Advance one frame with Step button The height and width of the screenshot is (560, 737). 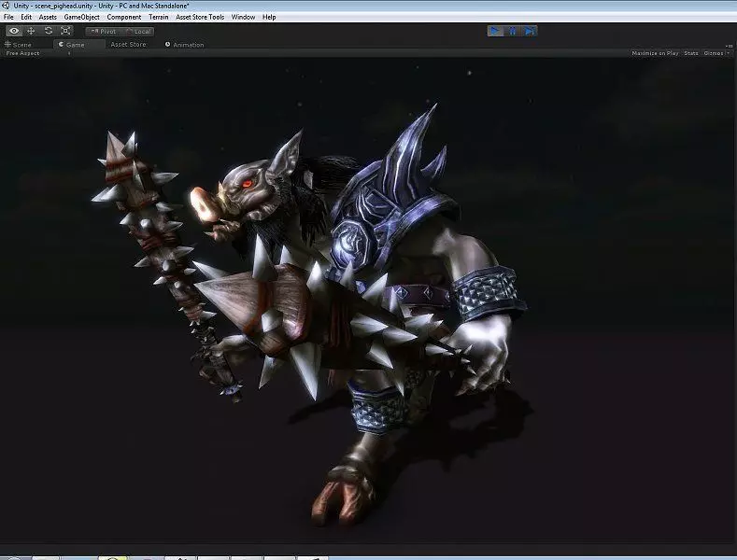click(530, 31)
